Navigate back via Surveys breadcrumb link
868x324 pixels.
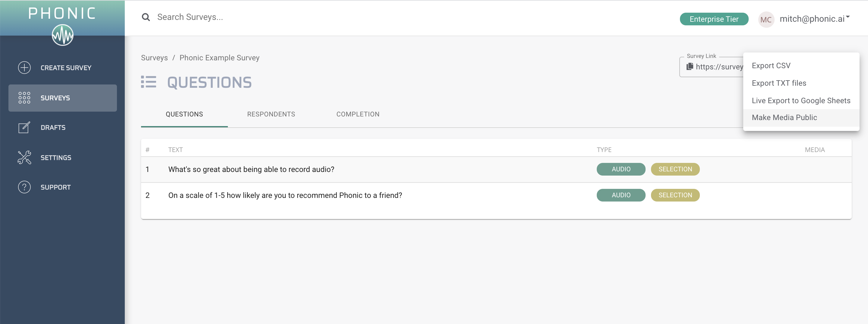154,58
